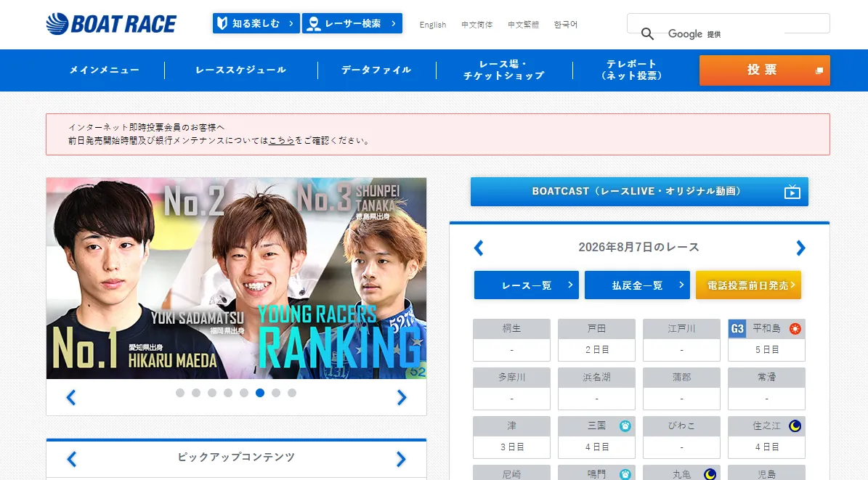Screen dimensions: 868x480
Task: Open 戸田 venue cell
Action: 597,340
